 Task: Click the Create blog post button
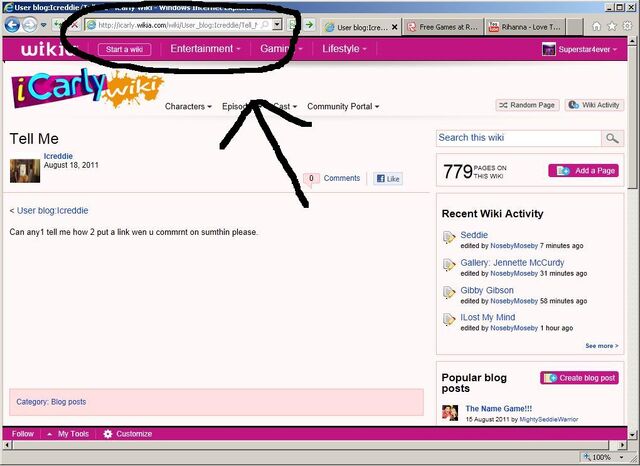pyautogui.click(x=579, y=378)
